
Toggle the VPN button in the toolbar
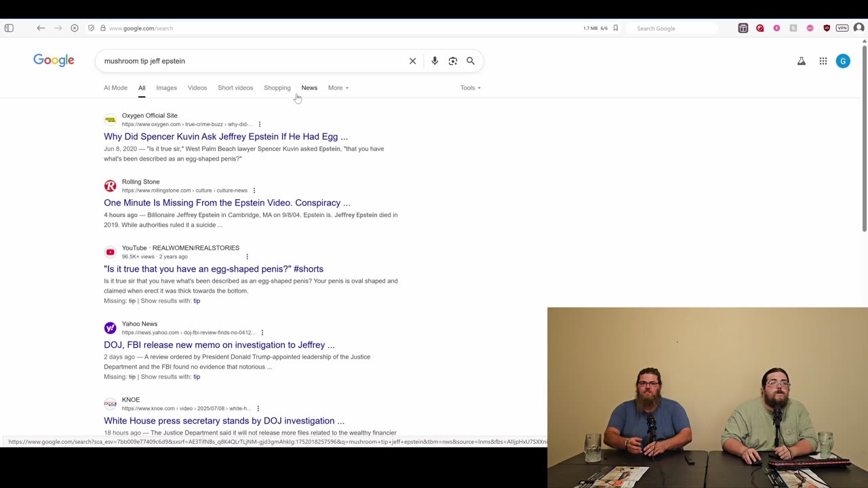[x=842, y=28]
